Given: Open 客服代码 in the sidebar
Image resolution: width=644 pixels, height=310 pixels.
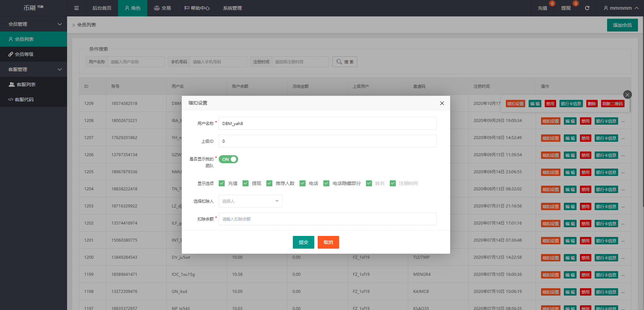Looking at the screenshot, I should click(24, 100).
